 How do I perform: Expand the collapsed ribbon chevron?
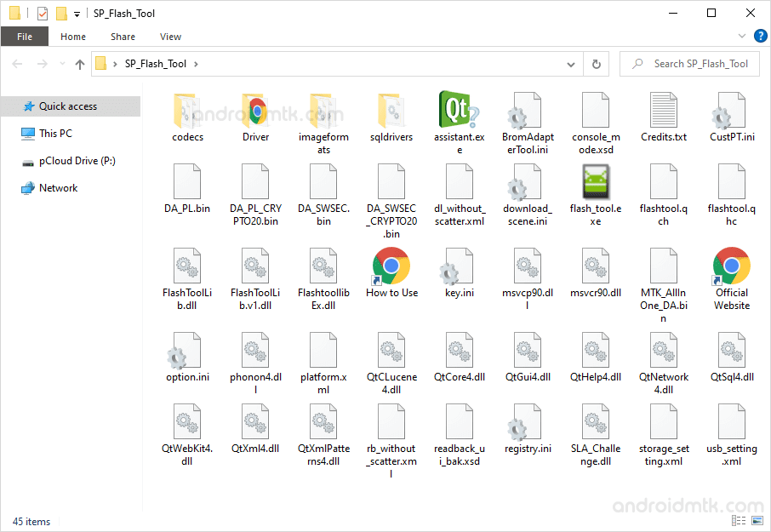pos(741,36)
